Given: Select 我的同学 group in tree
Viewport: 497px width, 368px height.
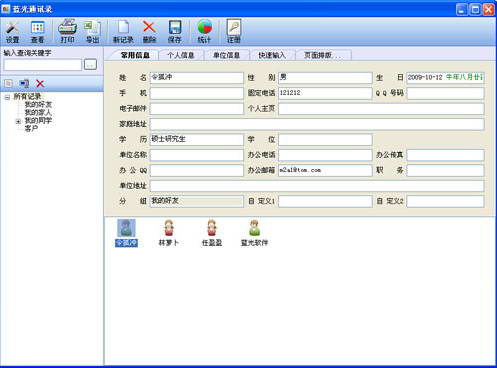Looking at the screenshot, I should [x=38, y=120].
